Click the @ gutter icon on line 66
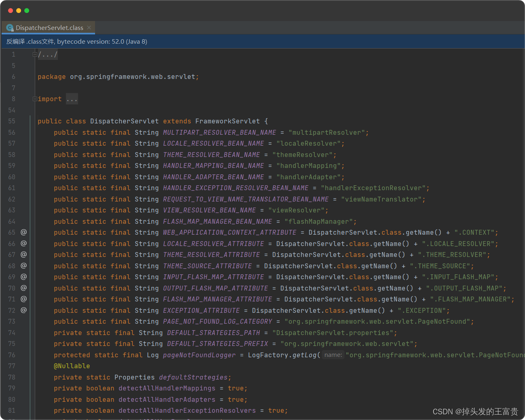Image resolution: width=525 pixels, height=420 pixels. coord(24,244)
